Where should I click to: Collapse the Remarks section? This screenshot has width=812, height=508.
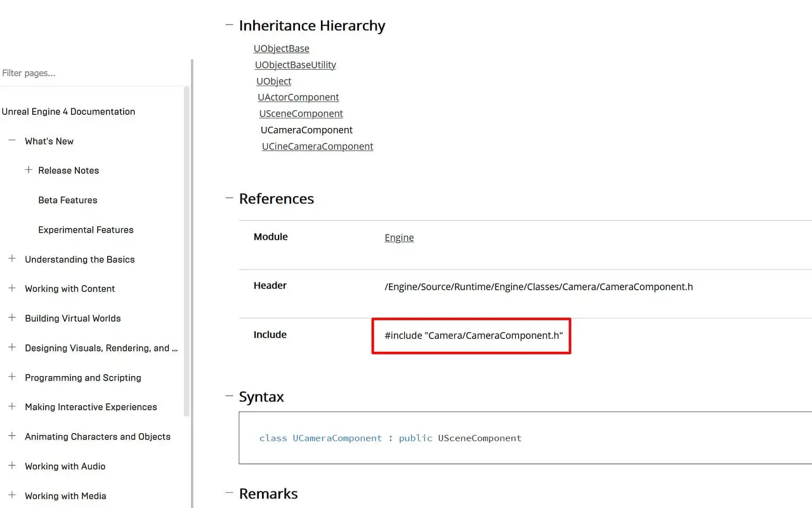coord(229,493)
